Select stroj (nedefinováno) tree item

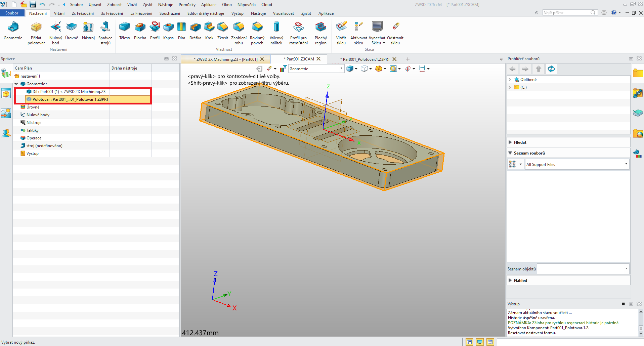(44, 146)
